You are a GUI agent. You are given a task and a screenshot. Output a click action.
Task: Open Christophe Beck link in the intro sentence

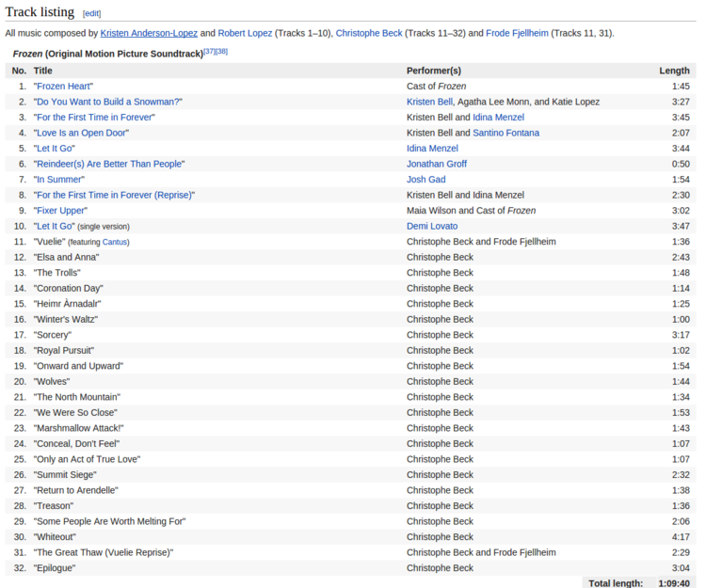(369, 33)
